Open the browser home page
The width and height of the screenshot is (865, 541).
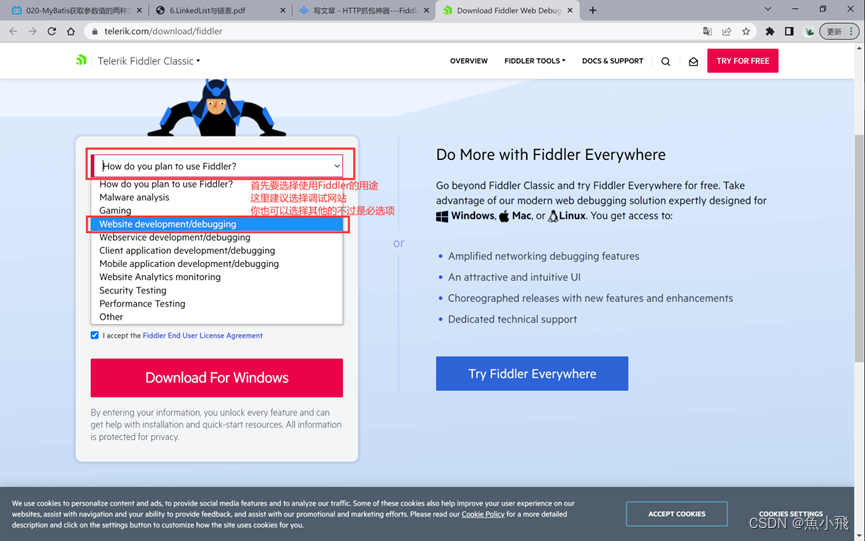click(x=71, y=31)
